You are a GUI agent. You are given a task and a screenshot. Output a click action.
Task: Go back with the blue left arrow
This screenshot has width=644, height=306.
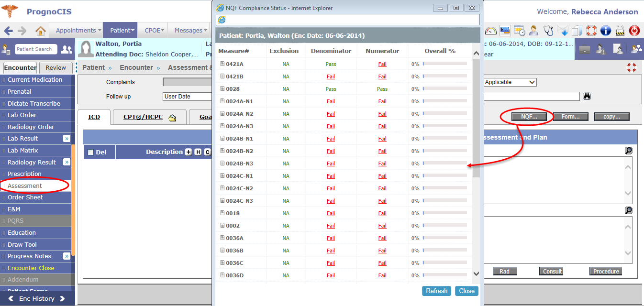click(x=8, y=31)
